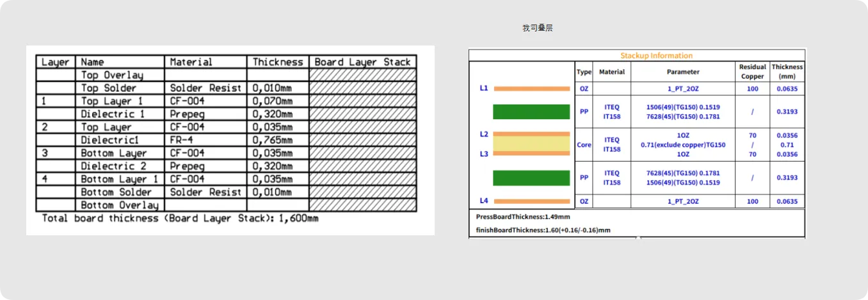
Task: Click "0,320mm" in the Dielectric 1 row
Action: click(x=273, y=114)
